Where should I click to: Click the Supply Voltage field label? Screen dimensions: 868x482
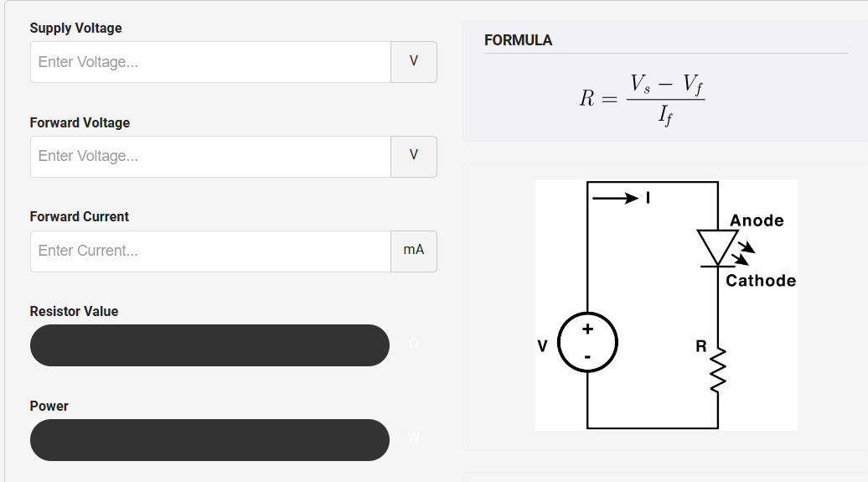[x=75, y=28]
